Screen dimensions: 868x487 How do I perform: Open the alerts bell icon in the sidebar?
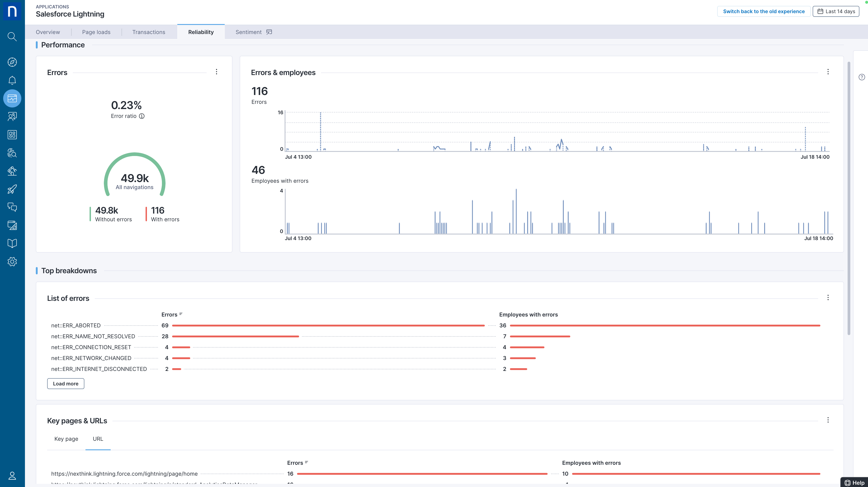click(12, 80)
